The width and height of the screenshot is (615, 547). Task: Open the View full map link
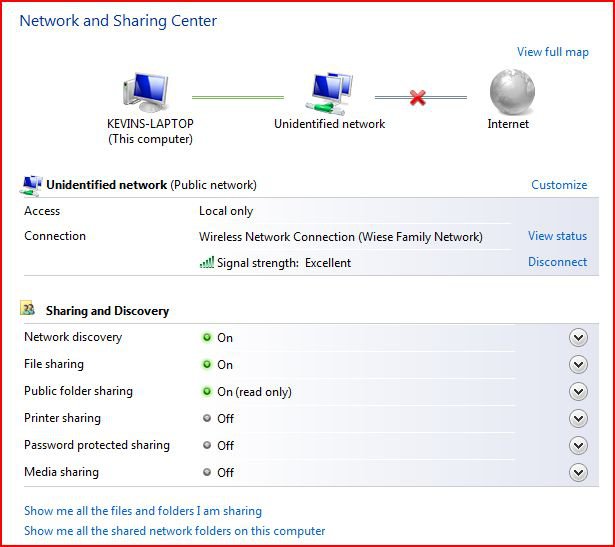coord(552,52)
